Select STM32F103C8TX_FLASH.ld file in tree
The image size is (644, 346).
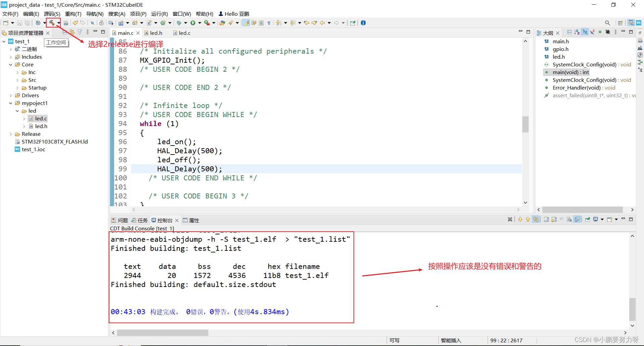coord(51,142)
